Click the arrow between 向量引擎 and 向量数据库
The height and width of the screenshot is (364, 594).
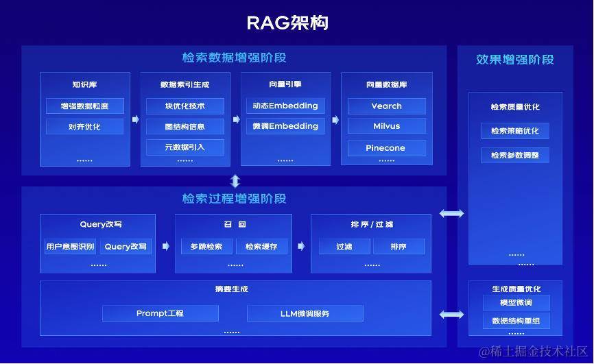point(335,119)
